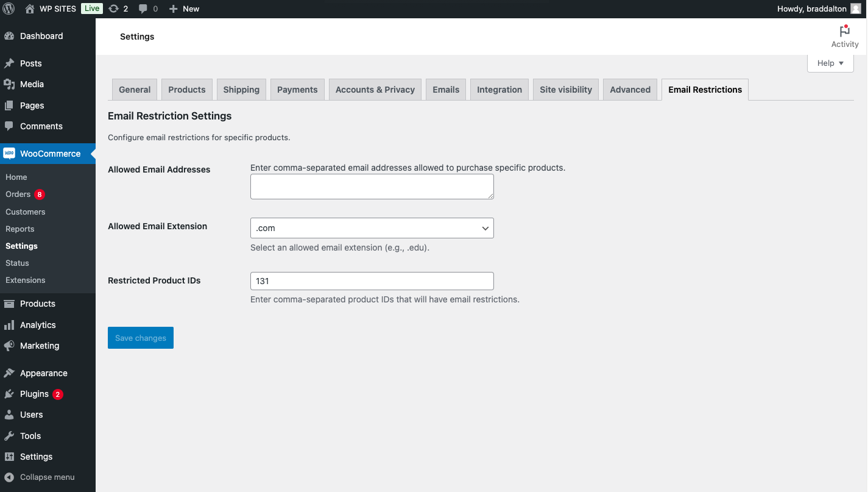Open the updates icon in admin bar
Screen dimensions: 868x492
(114, 9)
